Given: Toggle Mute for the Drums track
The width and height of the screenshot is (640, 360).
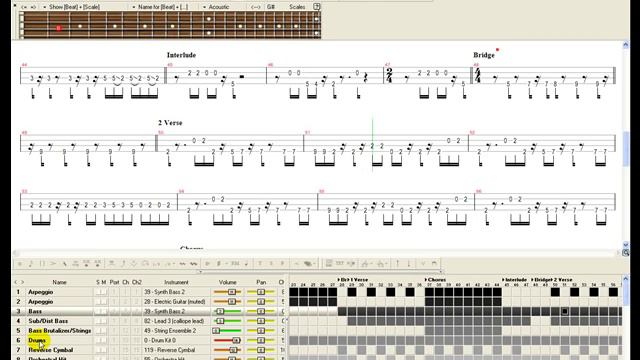Looking at the screenshot, I should click(x=104, y=340).
